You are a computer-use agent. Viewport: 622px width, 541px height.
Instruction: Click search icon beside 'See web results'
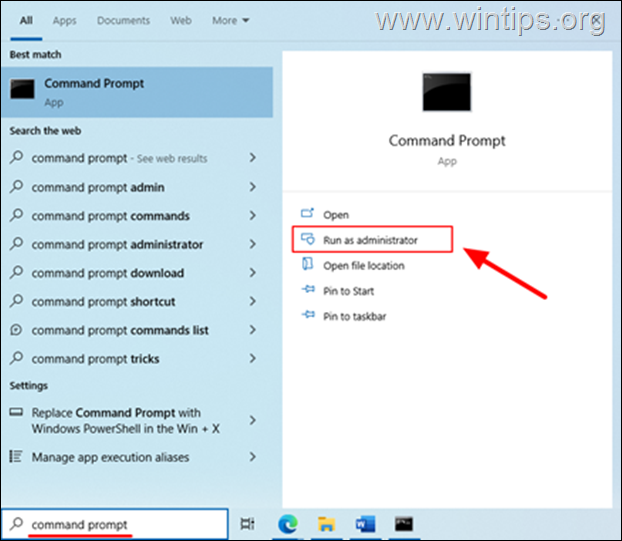[x=16, y=157]
